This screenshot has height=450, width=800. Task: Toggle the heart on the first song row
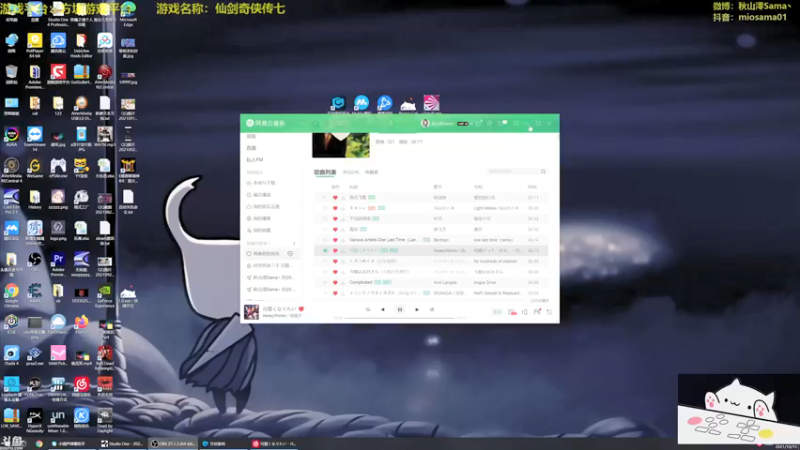point(335,197)
